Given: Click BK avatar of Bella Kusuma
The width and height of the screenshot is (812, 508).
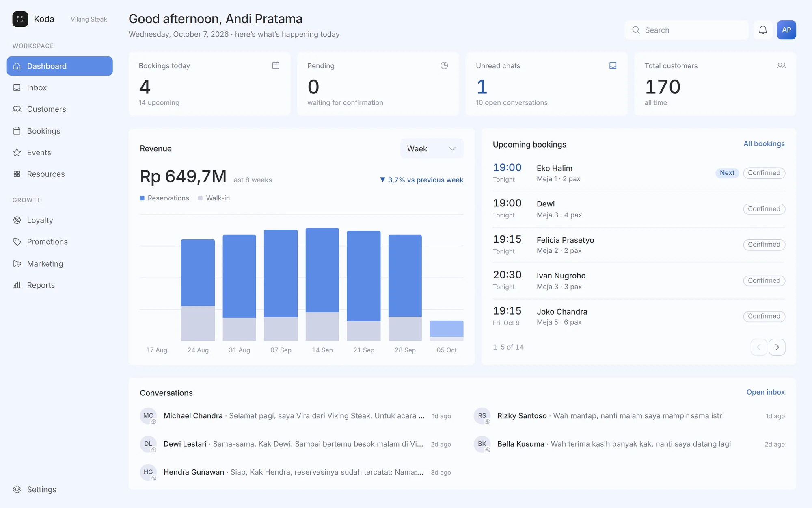Looking at the screenshot, I should pos(482,444).
